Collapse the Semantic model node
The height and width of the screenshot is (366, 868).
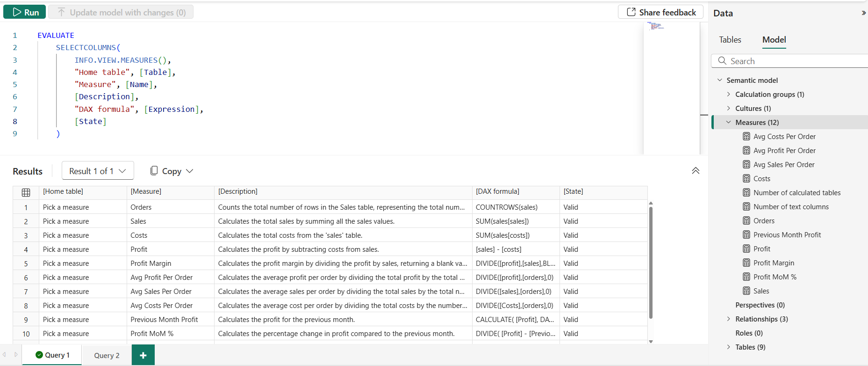720,80
